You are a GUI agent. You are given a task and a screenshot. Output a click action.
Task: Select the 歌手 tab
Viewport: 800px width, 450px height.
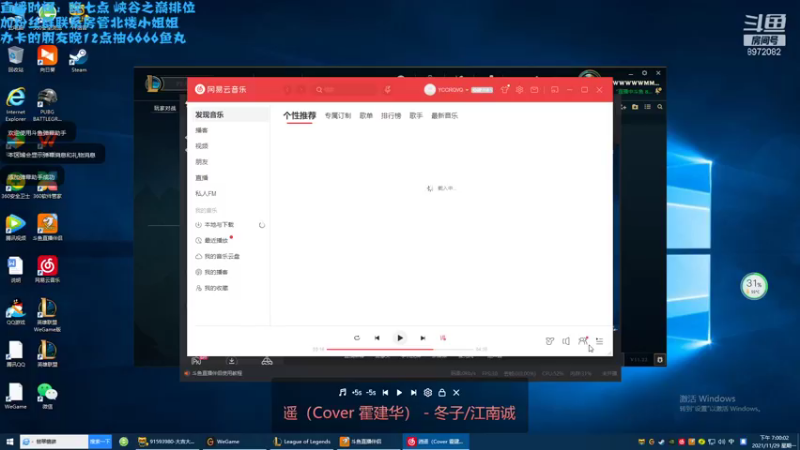pyautogui.click(x=416, y=116)
